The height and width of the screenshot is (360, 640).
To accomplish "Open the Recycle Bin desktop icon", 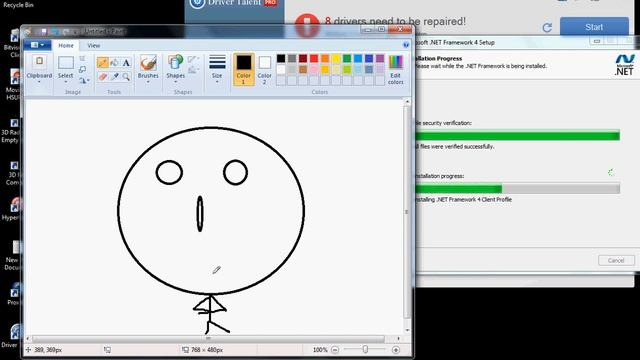I will coord(18,5).
